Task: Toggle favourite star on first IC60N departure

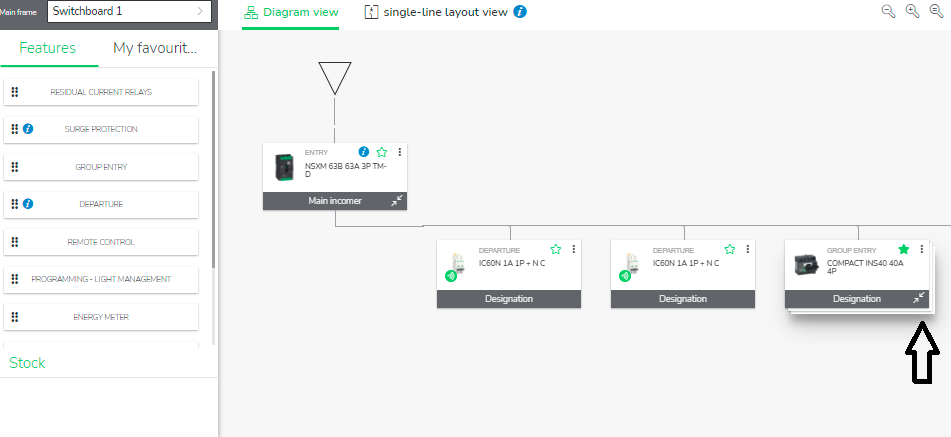Action: point(556,249)
